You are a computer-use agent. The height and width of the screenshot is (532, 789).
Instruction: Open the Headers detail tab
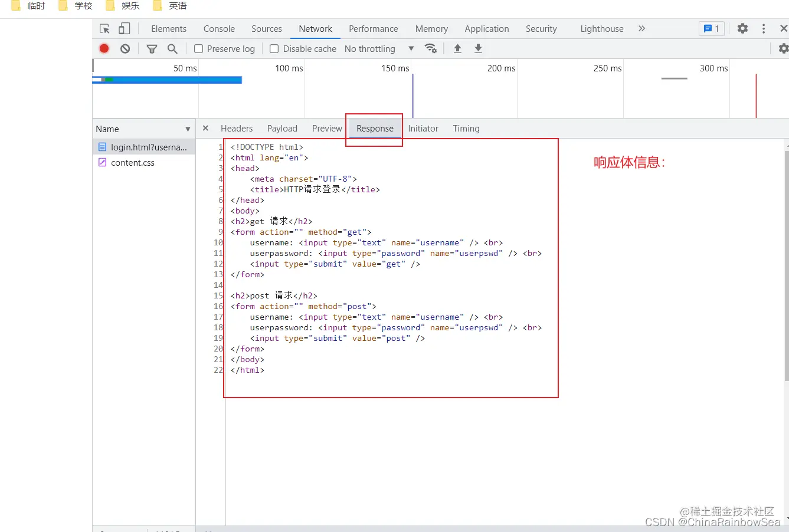(237, 129)
